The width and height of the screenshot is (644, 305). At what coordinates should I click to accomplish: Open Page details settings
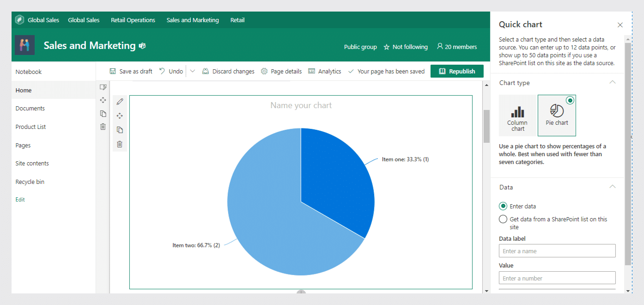(281, 71)
